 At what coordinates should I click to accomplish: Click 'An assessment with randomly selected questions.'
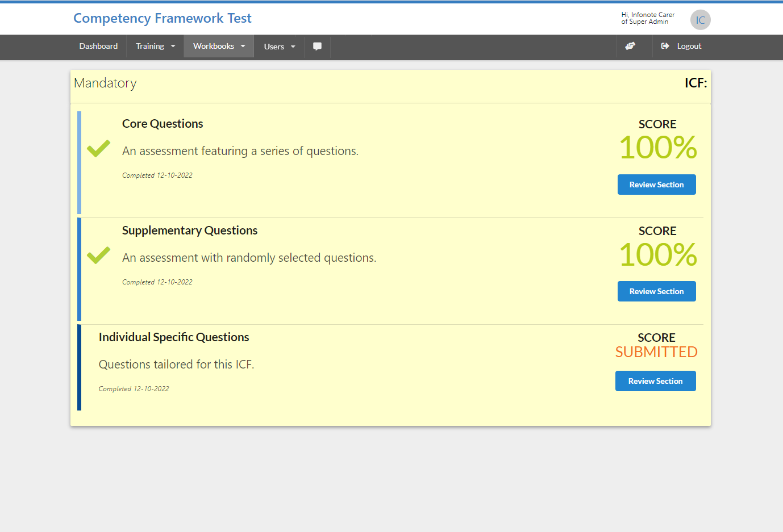[249, 258]
